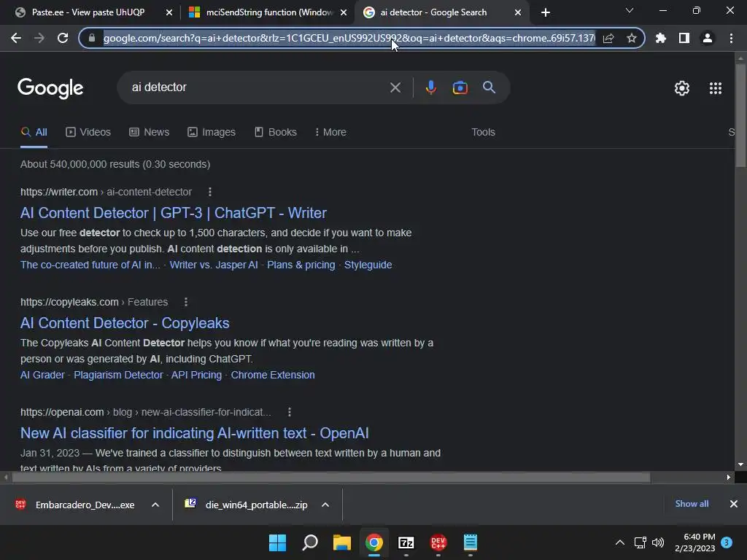Expand the More search filters menu
This screenshot has height=560, width=747.
click(330, 133)
